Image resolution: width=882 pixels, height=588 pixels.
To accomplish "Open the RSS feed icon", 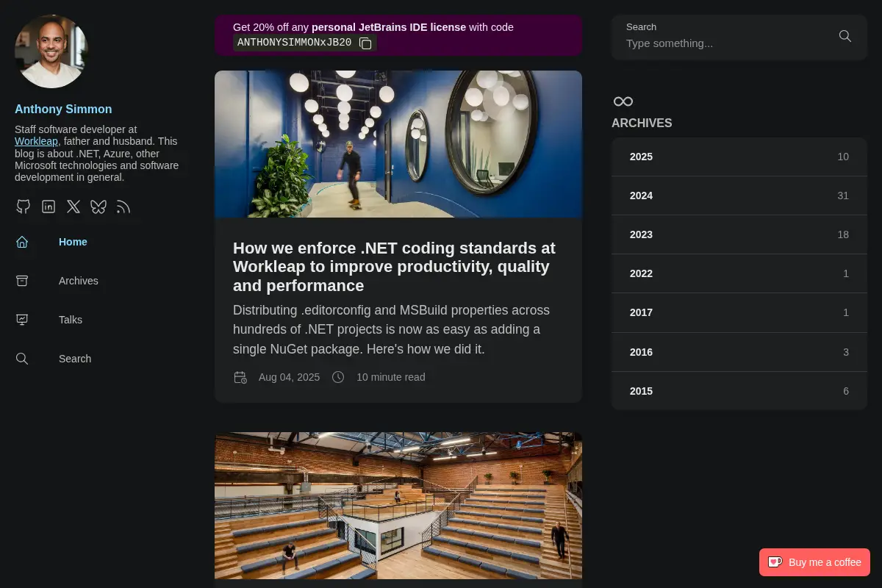I will tap(123, 207).
